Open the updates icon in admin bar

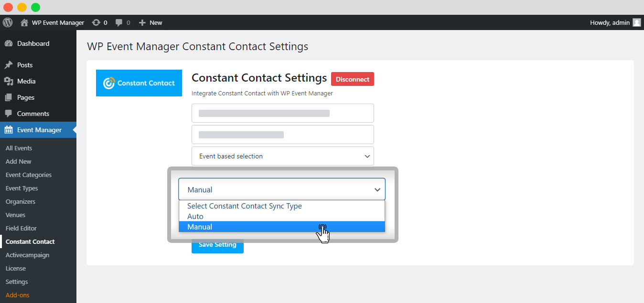96,22
